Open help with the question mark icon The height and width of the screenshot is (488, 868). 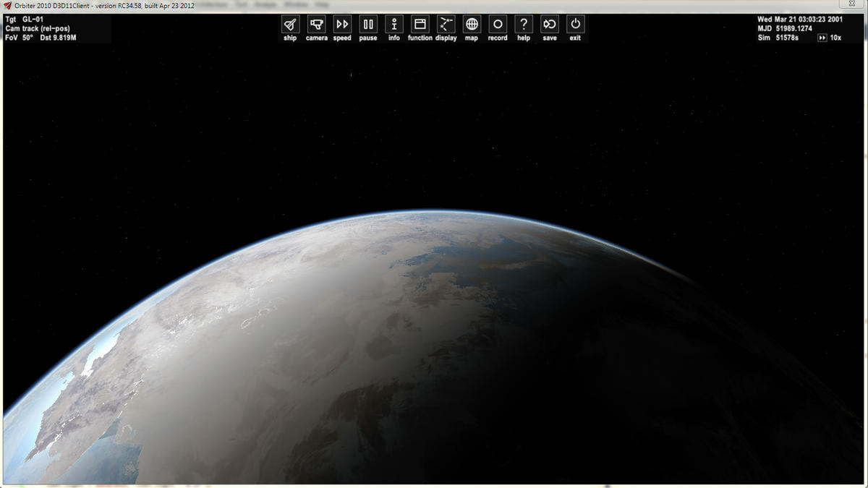tap(524, 24)
